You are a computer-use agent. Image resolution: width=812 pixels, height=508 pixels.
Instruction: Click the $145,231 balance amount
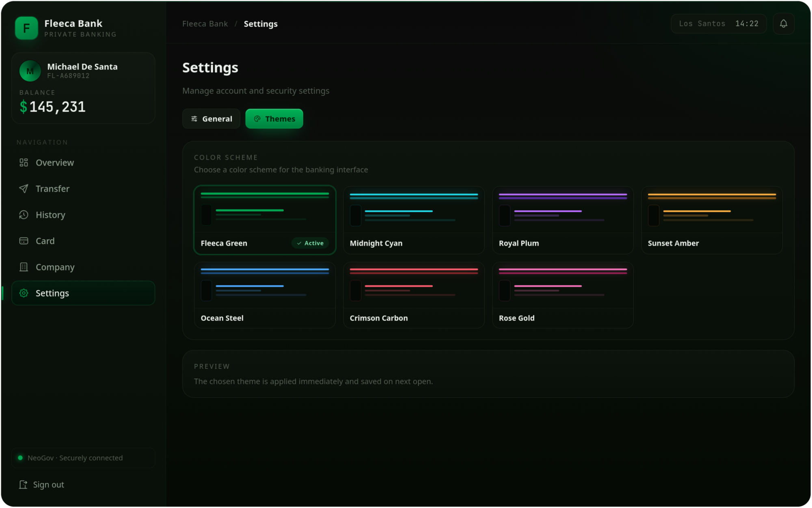tap(52, 107)
